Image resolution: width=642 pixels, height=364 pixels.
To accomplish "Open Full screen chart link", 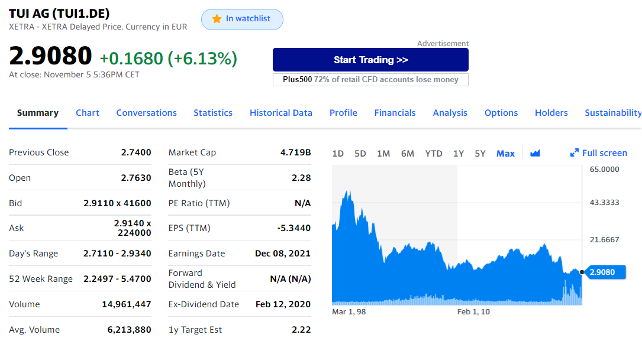I will tap(604, 153).
